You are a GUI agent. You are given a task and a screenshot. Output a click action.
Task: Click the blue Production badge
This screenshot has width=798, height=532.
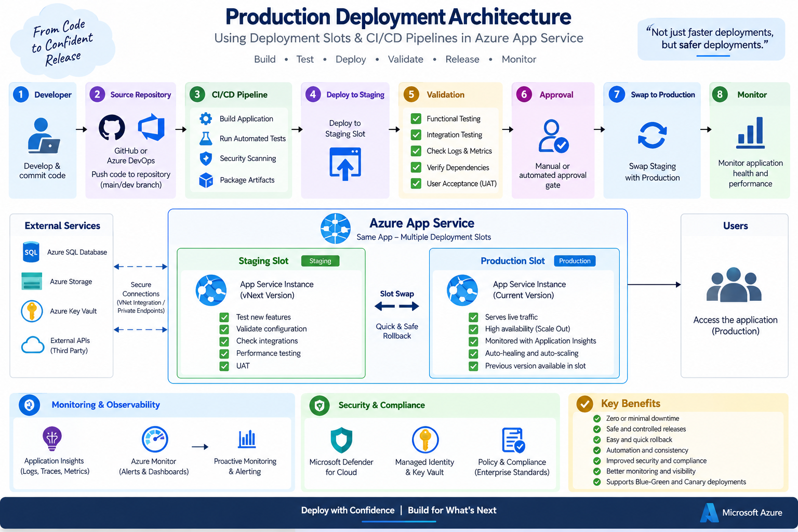pyautogui.click(x=575, y=261)
